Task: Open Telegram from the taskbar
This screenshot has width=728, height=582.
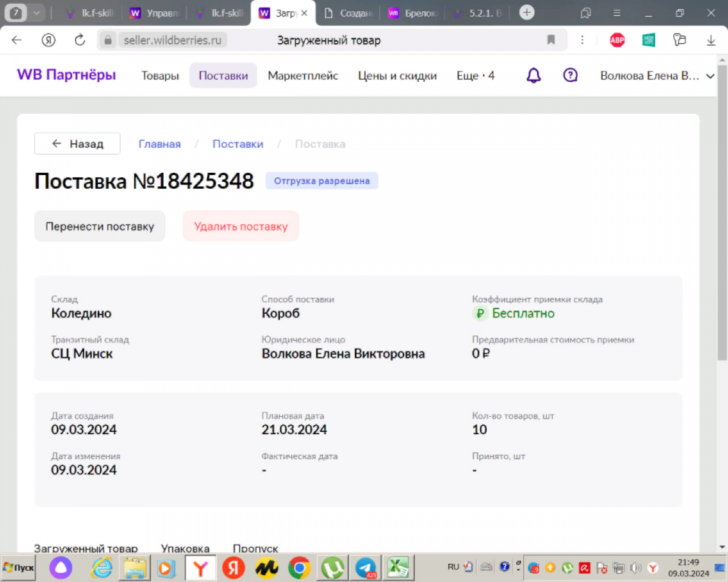Action: click(366, 568)
